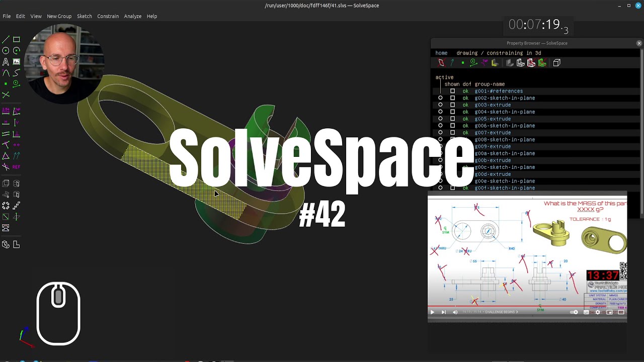This screenshot has width=644, height=362.
Task: Open group g004-sketch-in-plane link
Action: pos(505,112)
